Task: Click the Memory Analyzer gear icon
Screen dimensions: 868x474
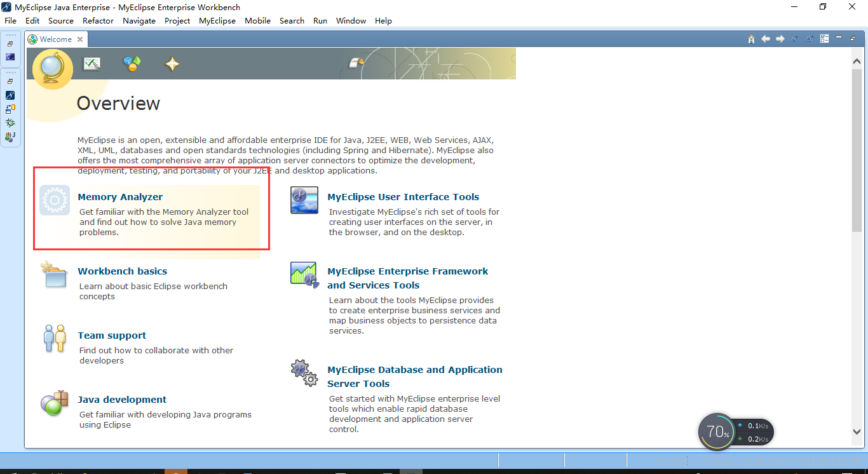Action: click(x=55, y=200)
